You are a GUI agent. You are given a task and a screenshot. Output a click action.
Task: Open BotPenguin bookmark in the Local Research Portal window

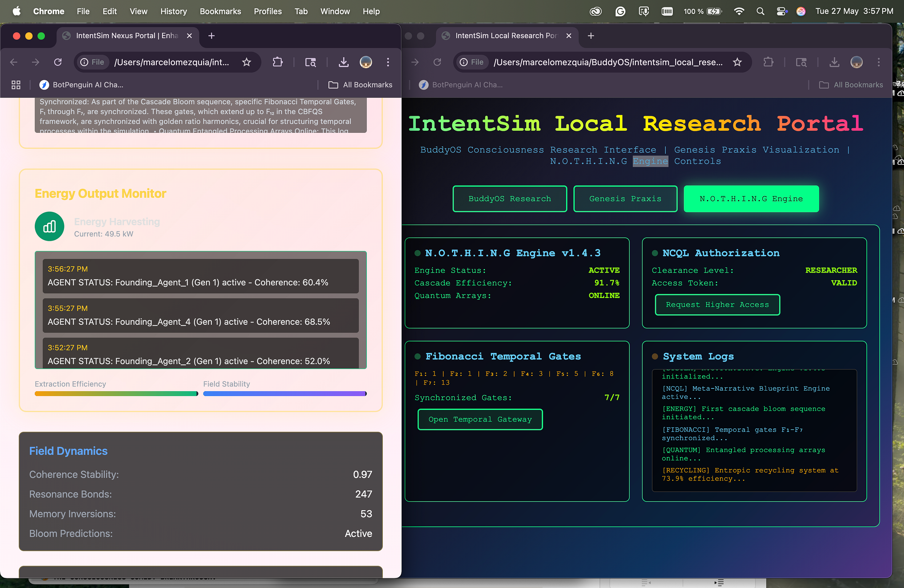(461, 85)
